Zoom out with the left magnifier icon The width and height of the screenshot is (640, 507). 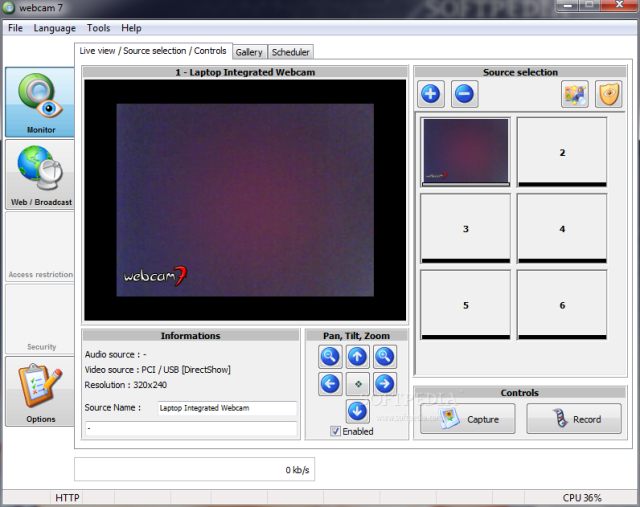[330, 356]
